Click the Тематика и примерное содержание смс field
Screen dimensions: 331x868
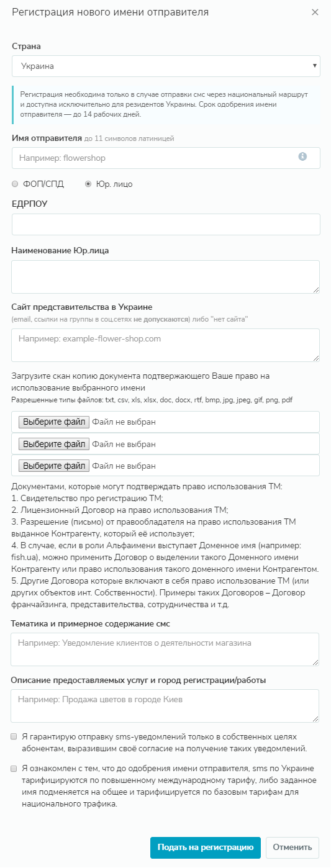pos(165,650)
